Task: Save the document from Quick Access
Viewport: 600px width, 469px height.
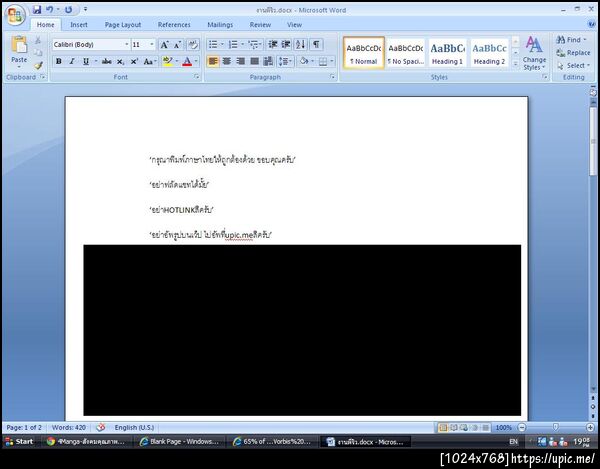Action: [x=37, y=10]
